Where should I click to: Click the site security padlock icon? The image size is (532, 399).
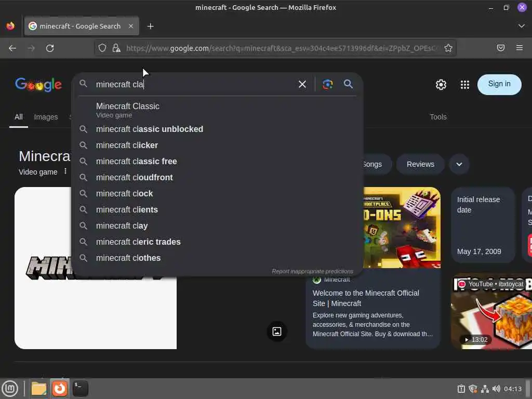[116, 48]
